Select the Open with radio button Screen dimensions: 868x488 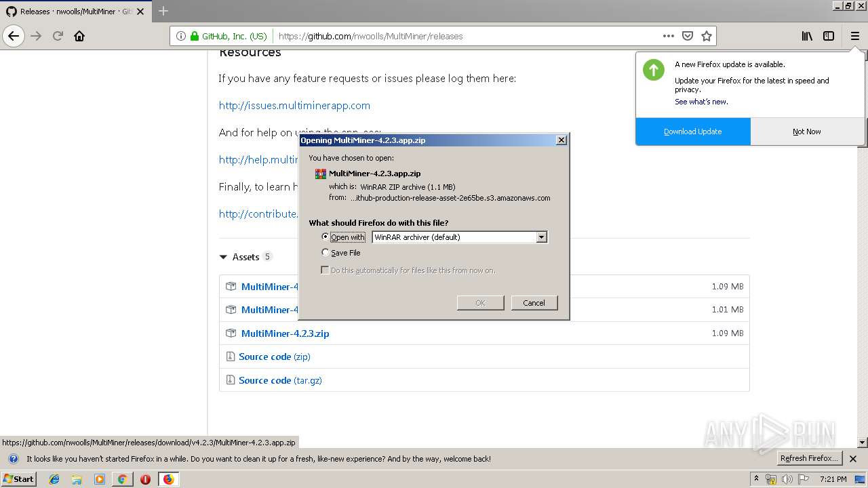click(325, 237)
